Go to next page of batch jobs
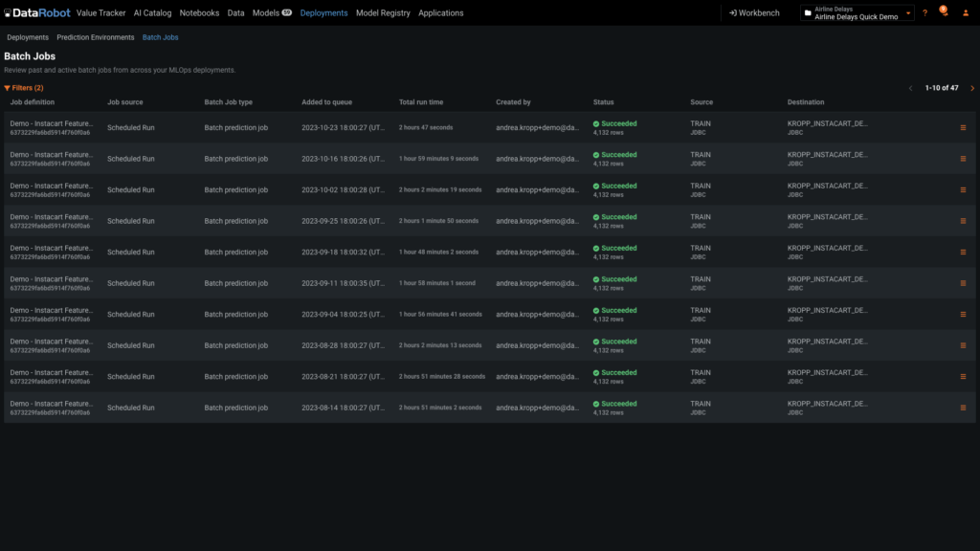This screenshot has height=551, width=980. (x=972, y=88)
